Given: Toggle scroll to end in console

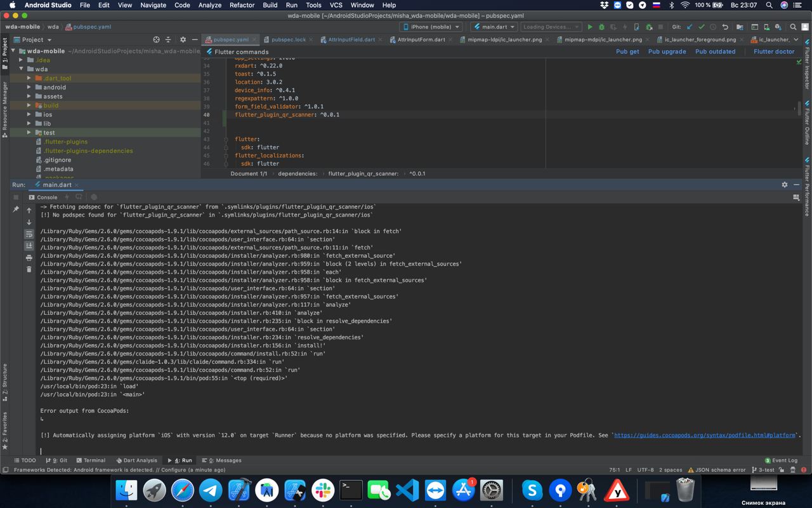Looking at the screenshot, I should [29, 246].
